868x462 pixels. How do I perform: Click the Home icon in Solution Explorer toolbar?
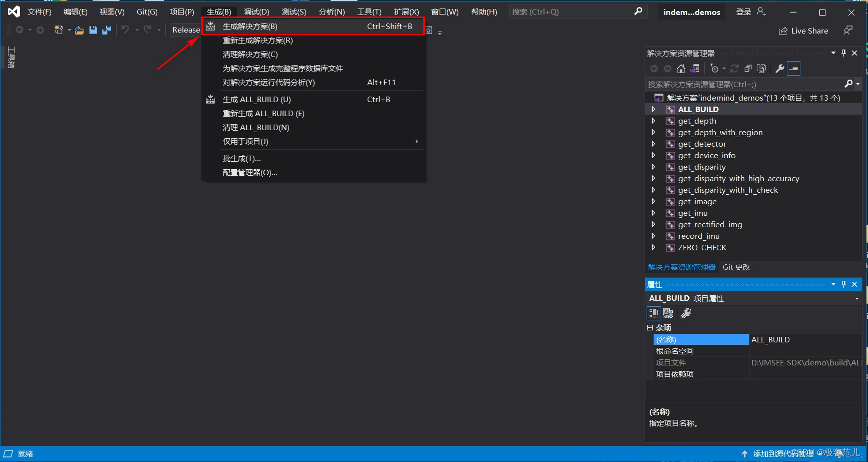point(681,69)
